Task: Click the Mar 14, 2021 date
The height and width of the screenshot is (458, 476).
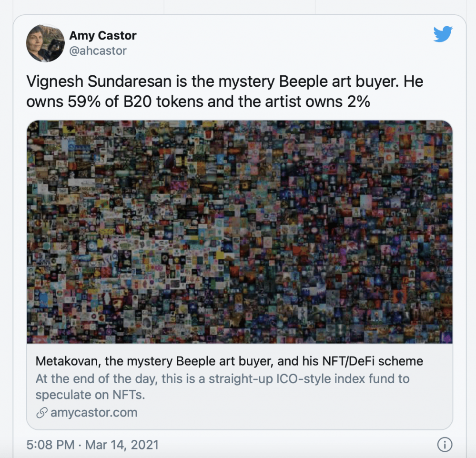Action: 122,445
